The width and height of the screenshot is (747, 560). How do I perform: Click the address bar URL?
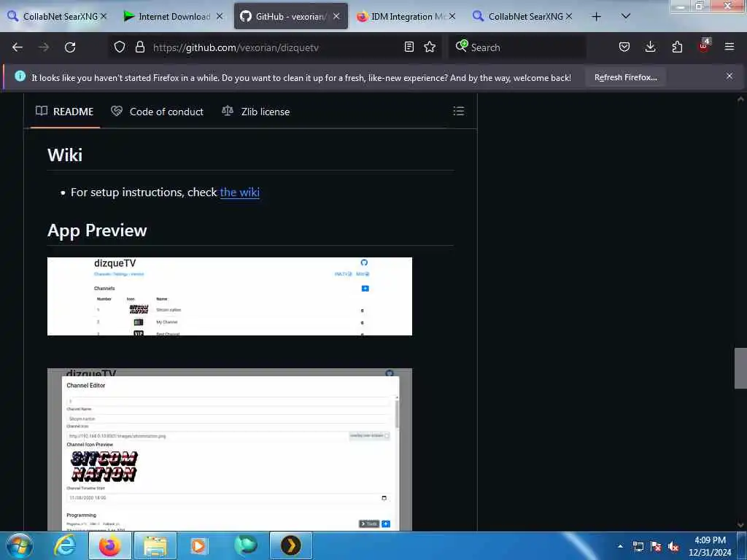coord(236,47)
